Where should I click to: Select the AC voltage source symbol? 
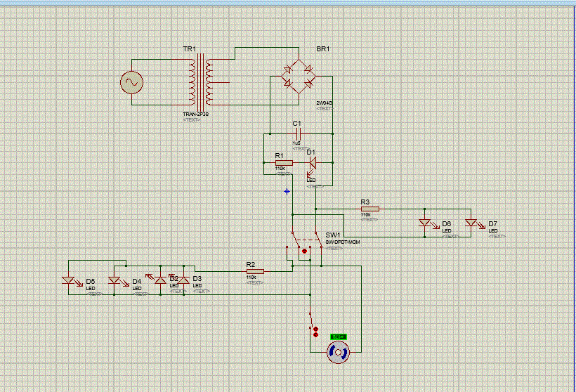(131, 82)
